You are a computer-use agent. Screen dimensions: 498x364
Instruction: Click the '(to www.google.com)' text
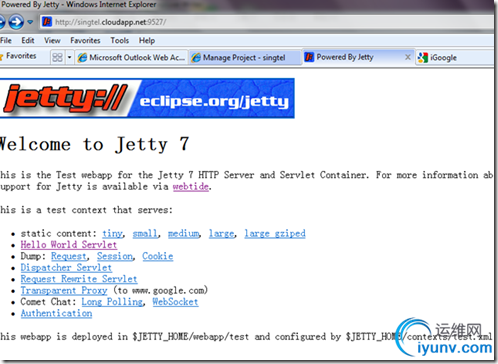[x=161, y=290]
